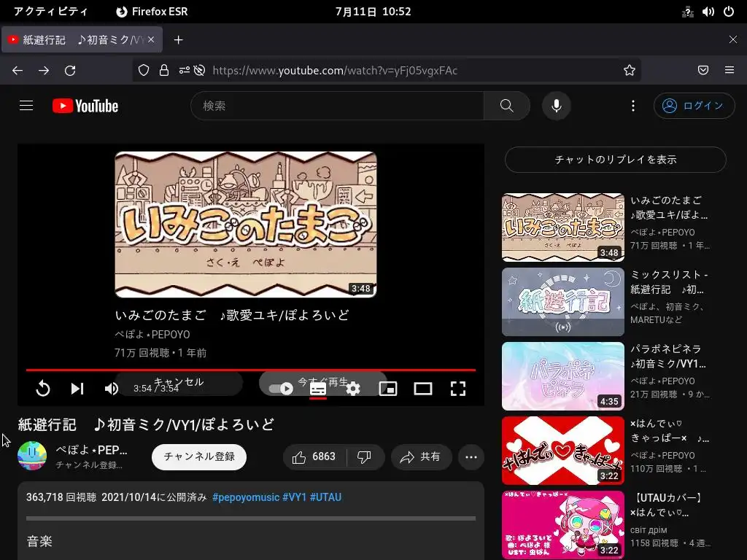Cancel the next-video autoplay (キャンセル)
This screenshot has width=747, height=560.
tap(179, 382)
